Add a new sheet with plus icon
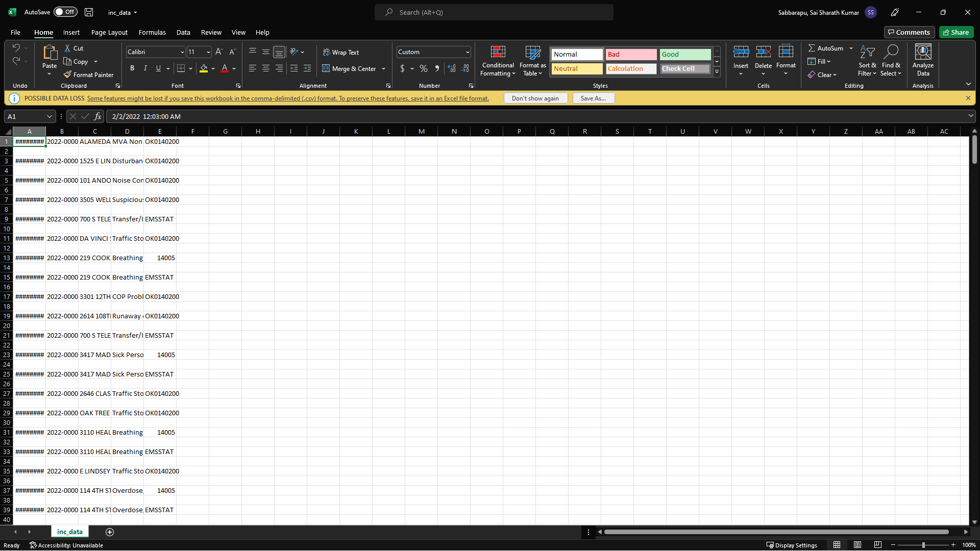980x551 pixels. pyautogui.click(x=110, y=532)
